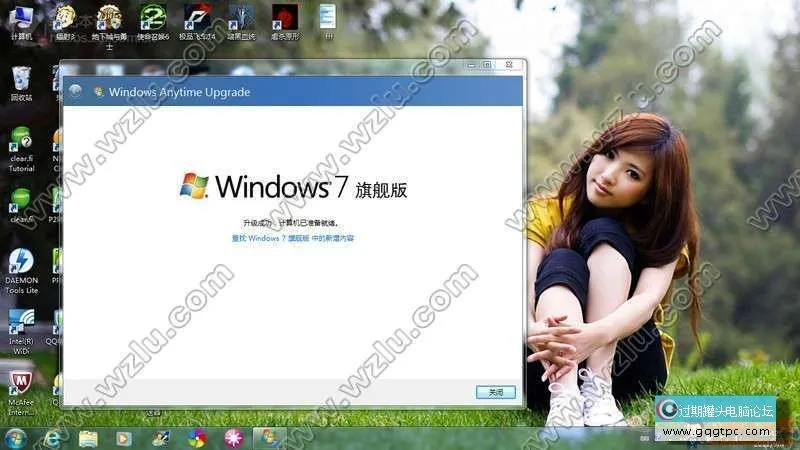The height and width of the screenshot is (450, 800).
Task: Open the 暗黑血统 game shortcut
Action: (241, 22)
